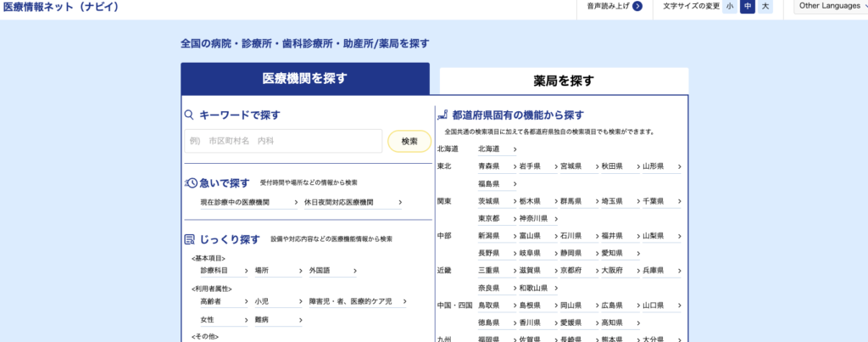868x342 pixels.
Task: Click the magnifier icon beside キーワードで探す
Action: coord(190,115)
